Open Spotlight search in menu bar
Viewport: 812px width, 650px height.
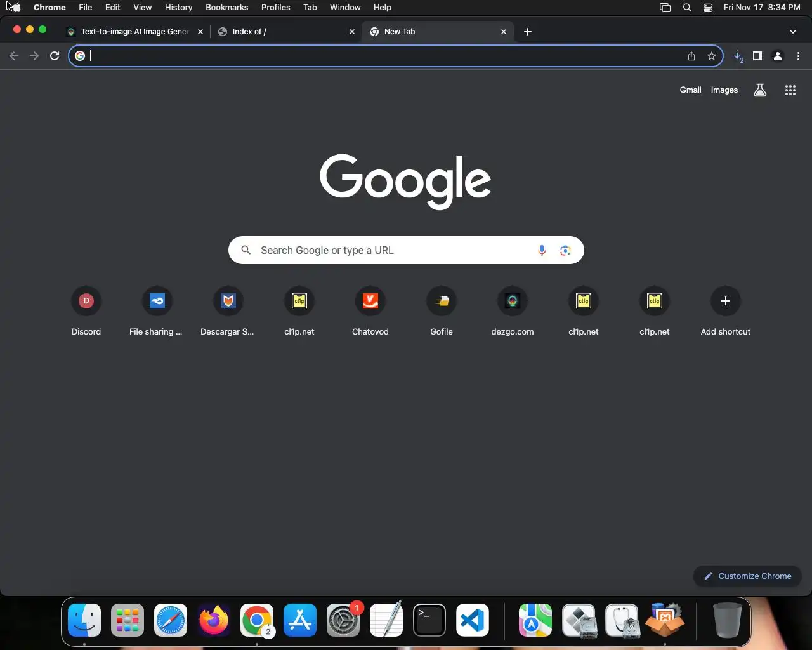687,8
